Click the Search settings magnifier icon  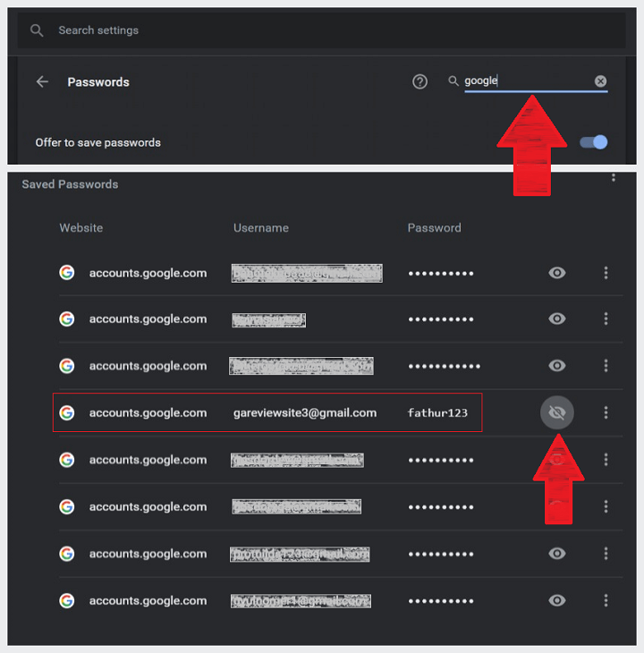tap(37, 30)
